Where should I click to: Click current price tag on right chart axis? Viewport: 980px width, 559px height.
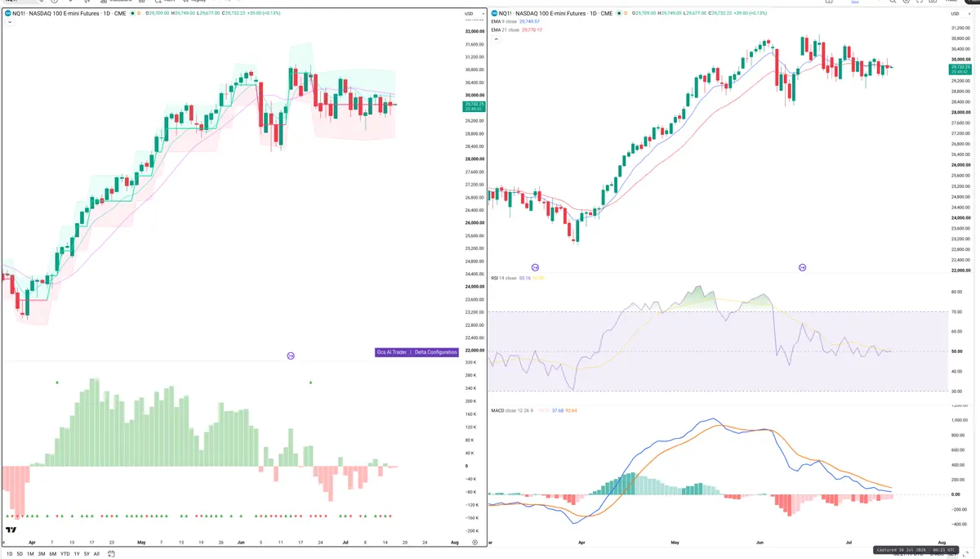pos(962,69)
